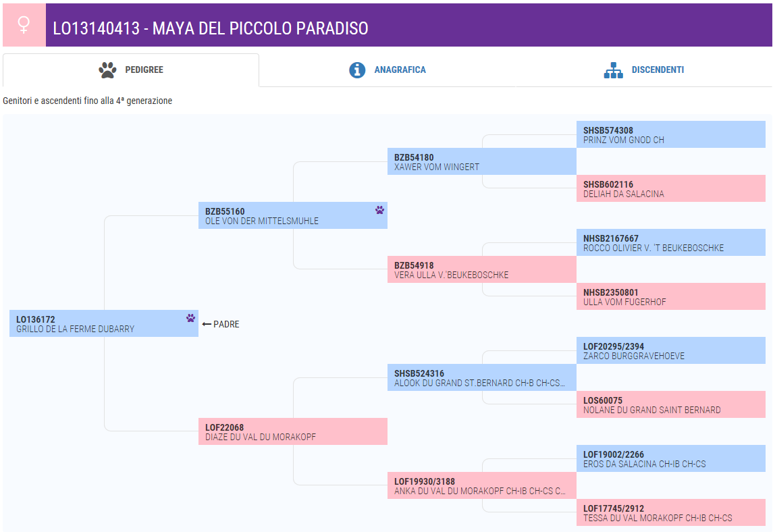Open the Anagrafica tab
Image resolution: width=773 pixels, height=532 pixels.
pos(387,70)
